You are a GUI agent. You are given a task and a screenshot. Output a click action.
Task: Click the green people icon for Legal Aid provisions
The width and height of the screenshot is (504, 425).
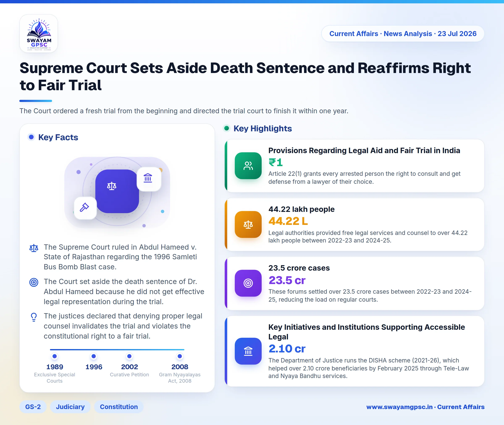pyautogui.click(x=248, y=166)
